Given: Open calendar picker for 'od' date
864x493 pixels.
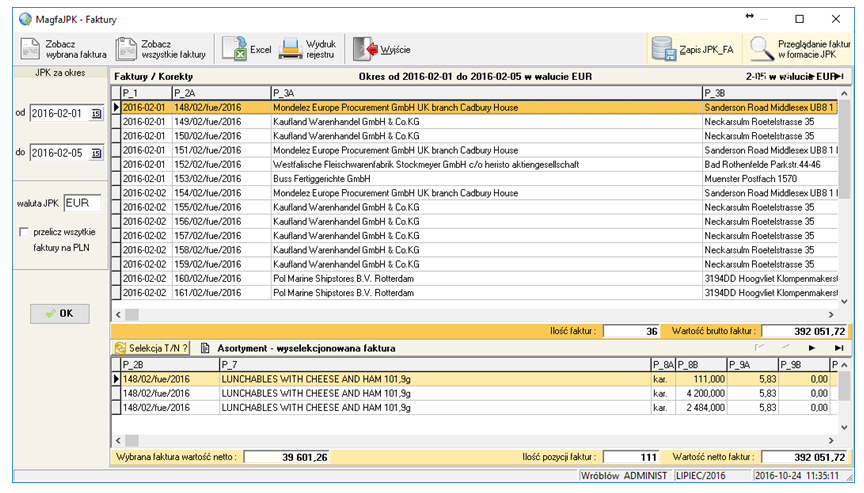Looking at the screenshot, I should coord(96,113).
